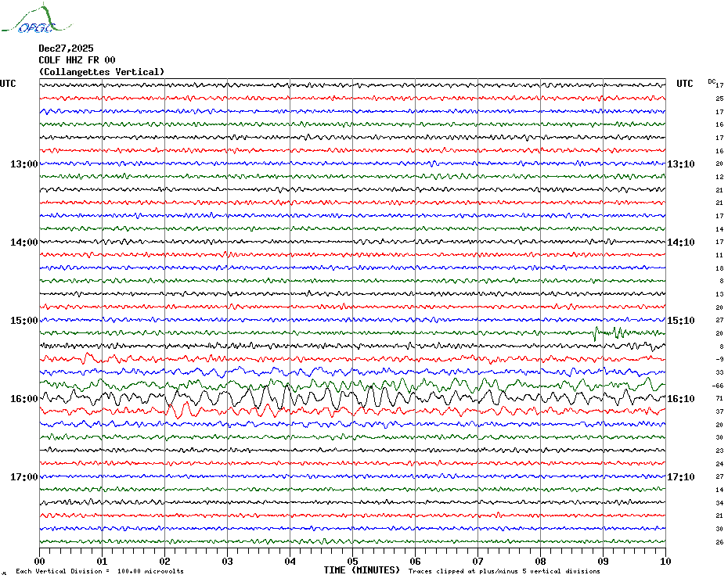Click DC offset value 34
728x582 pixels.
[719, 503]
